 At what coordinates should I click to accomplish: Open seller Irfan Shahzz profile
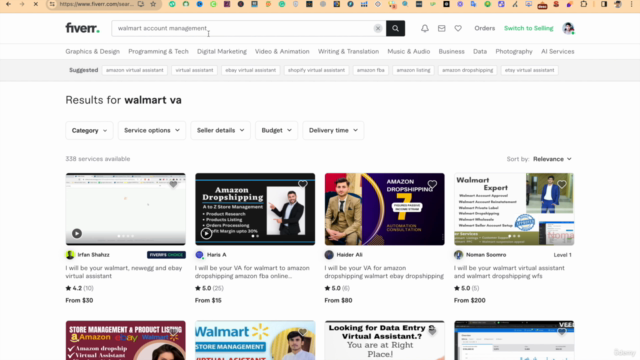coord(93,255)
